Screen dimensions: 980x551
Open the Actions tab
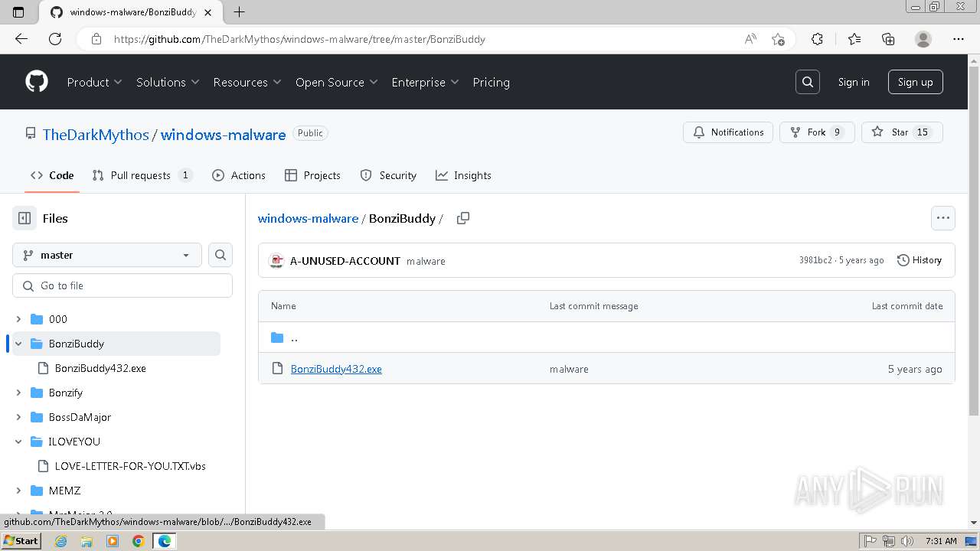point(239,175)
